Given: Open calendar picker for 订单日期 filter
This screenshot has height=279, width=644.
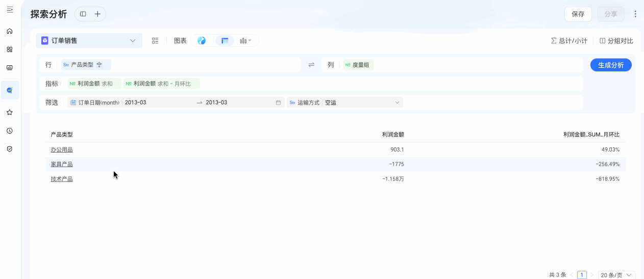Looking at the screenshot, I should (278, 103).
